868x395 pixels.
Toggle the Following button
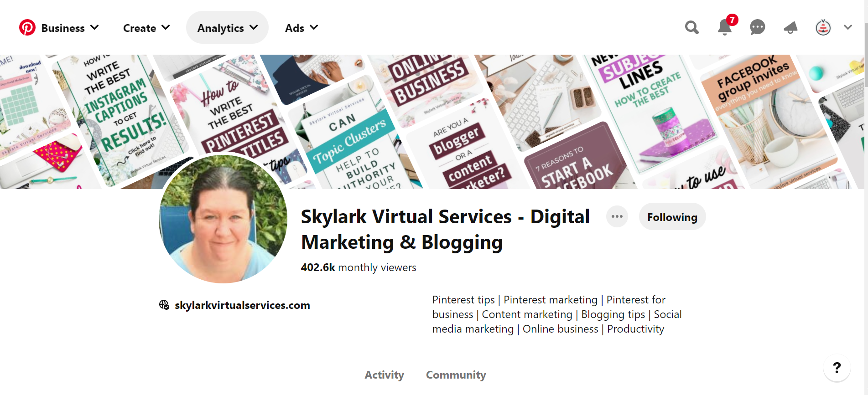coord(672,217)
